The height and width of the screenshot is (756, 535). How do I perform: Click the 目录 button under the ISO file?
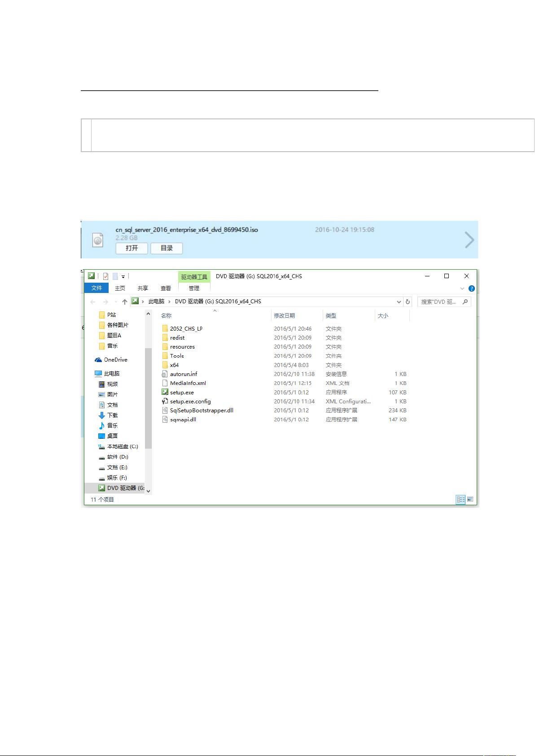pyautogui.click(x=167, y=248)
